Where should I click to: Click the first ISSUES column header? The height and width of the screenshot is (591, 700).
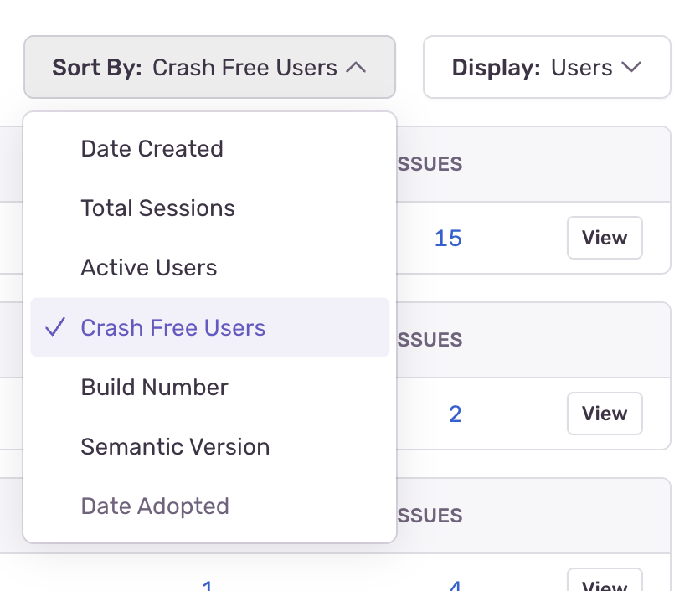click(x=429, y=164)
